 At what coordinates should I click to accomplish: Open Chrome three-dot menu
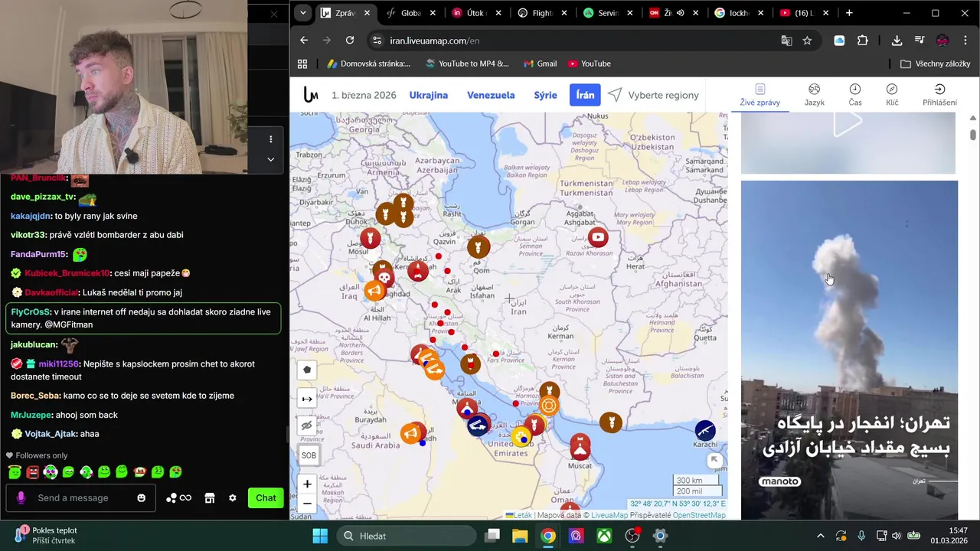click(x=965, y=41)
